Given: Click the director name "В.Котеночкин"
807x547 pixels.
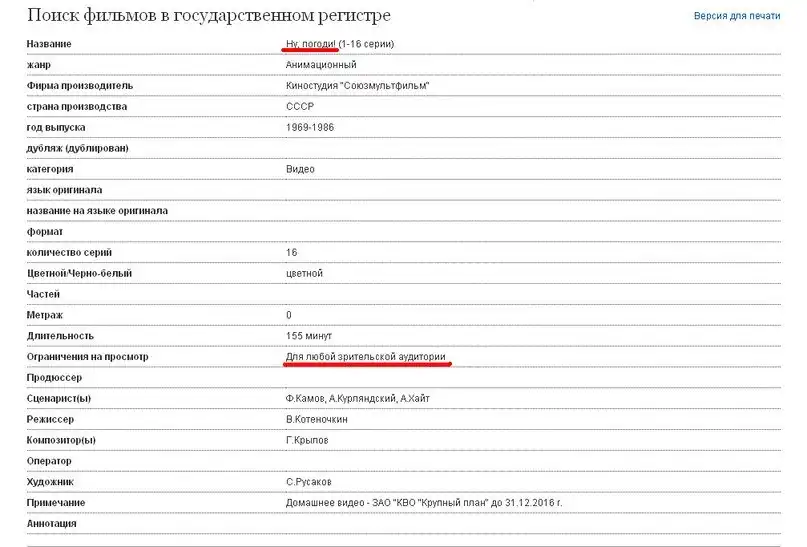Looking at the screenshot, I should click(x=317, y=420).
